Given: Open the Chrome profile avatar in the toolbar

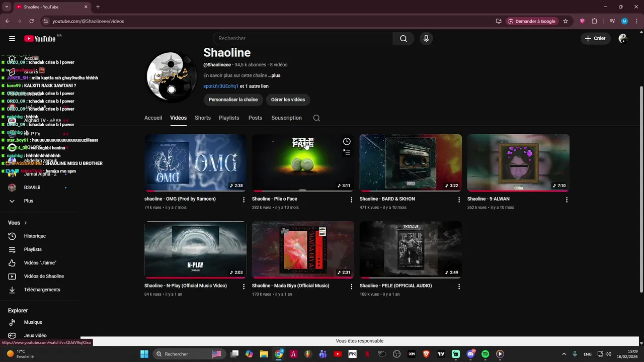Looking at the screenshot, I should pos(624,21).
